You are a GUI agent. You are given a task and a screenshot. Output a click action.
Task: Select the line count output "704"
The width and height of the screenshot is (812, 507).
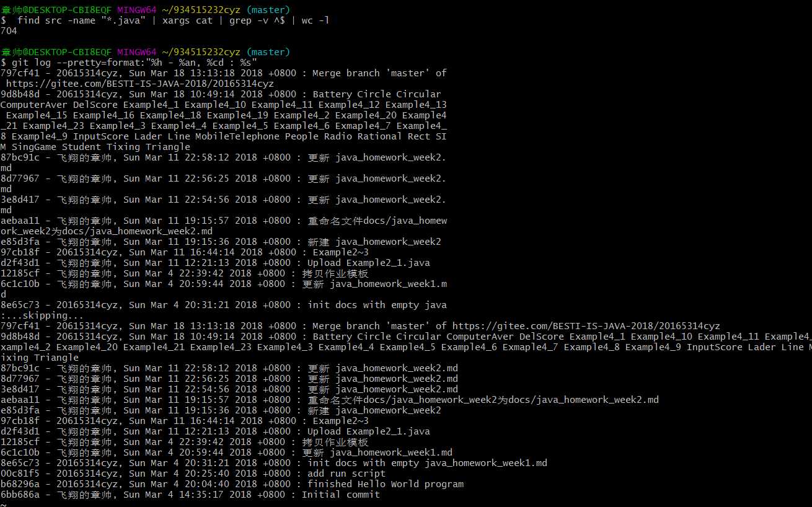9,31
